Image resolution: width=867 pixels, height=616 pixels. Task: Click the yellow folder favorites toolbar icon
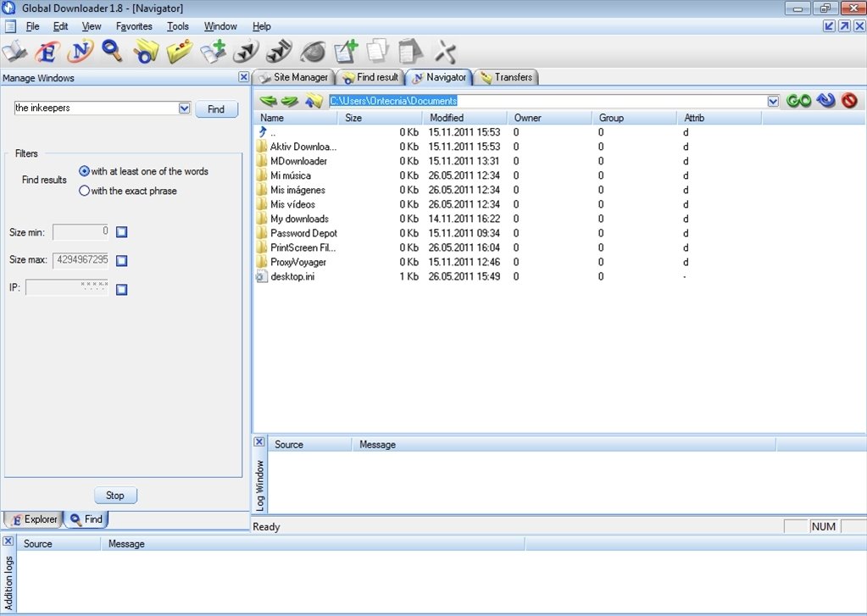pyautogui.click(x=179, y=52)
